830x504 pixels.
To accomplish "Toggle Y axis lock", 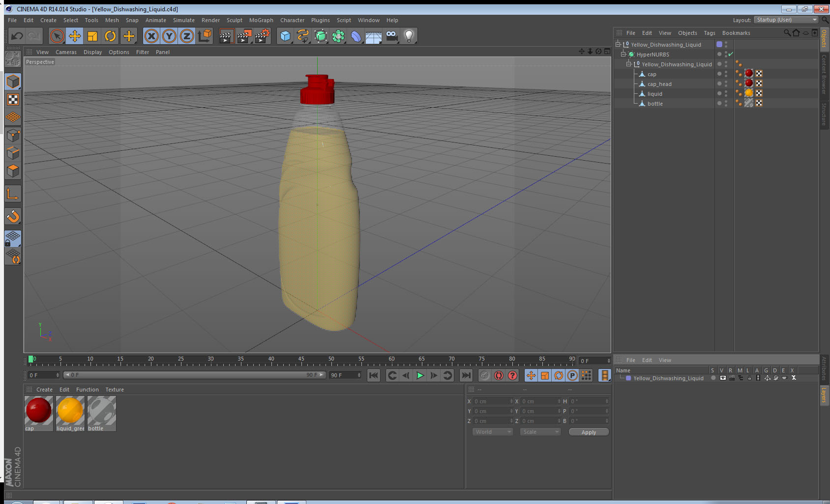I will (x=169, y=36).
